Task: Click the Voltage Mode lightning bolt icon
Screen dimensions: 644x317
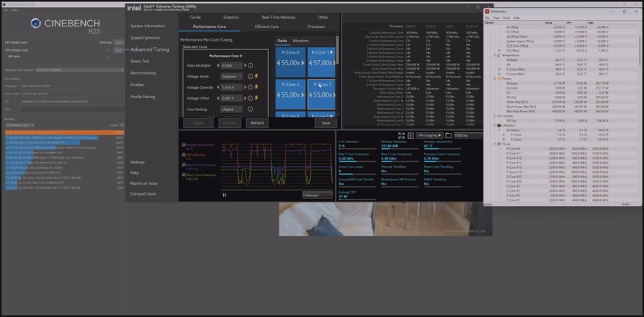Action: click(x=256, y=76)
